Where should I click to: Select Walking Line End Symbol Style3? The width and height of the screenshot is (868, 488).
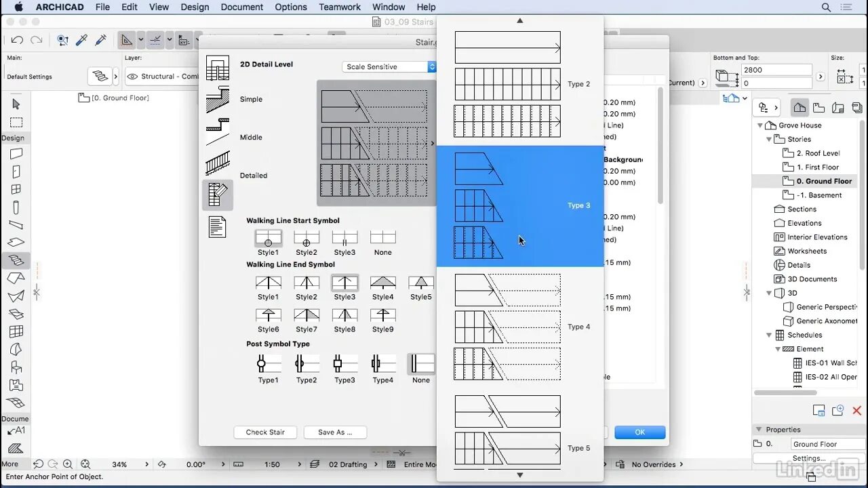(x=344, y=287)
